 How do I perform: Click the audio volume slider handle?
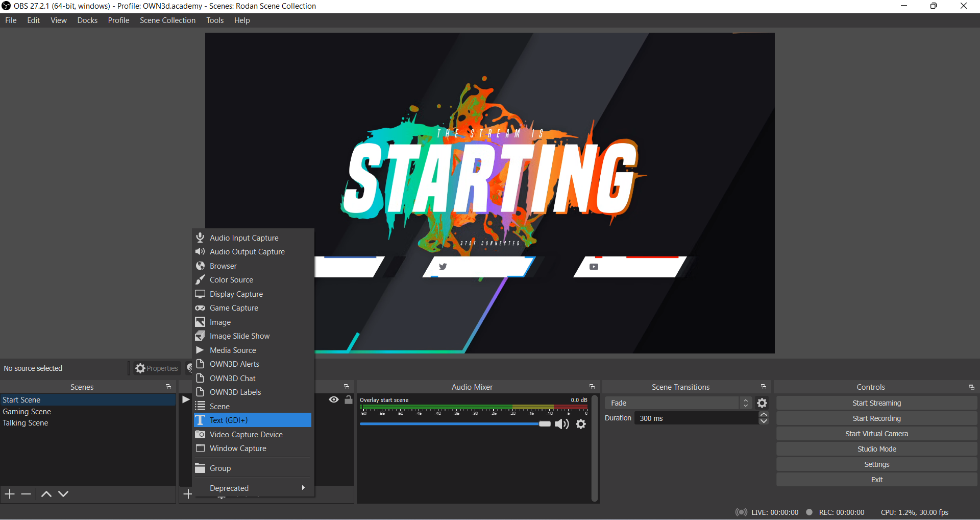coord(545,424)
